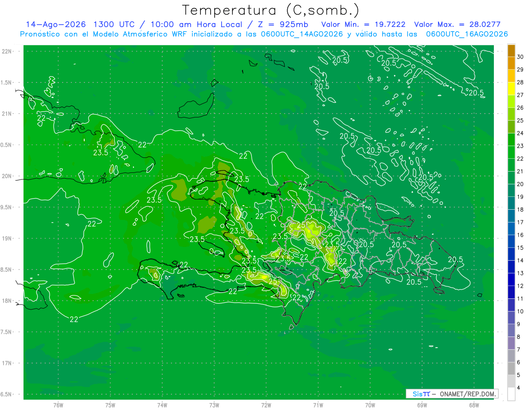Click the SisPI ONAMET/REP.DOM. logo box
The height and width of the screenshot is (411, 532).
(x=452, y=394)
